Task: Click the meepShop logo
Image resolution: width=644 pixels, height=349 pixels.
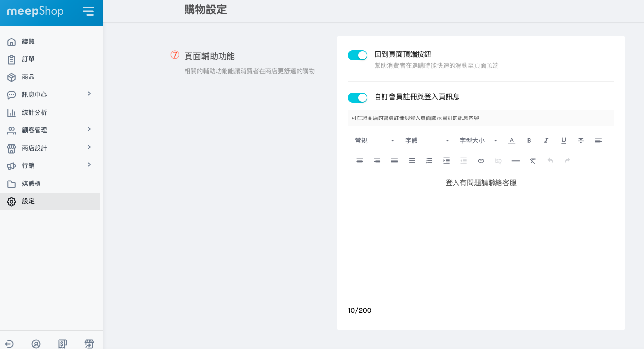Action: (x=35, y=12)
